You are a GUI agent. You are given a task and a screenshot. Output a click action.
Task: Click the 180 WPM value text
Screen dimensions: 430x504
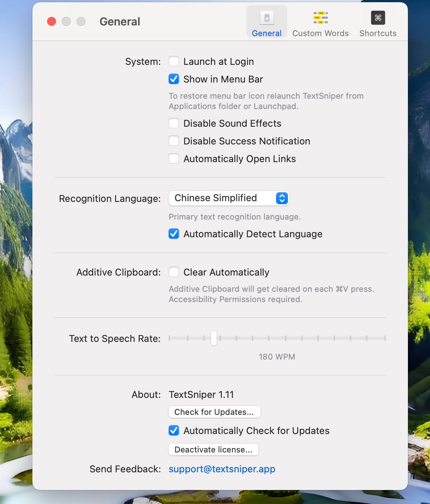(277, 357)
